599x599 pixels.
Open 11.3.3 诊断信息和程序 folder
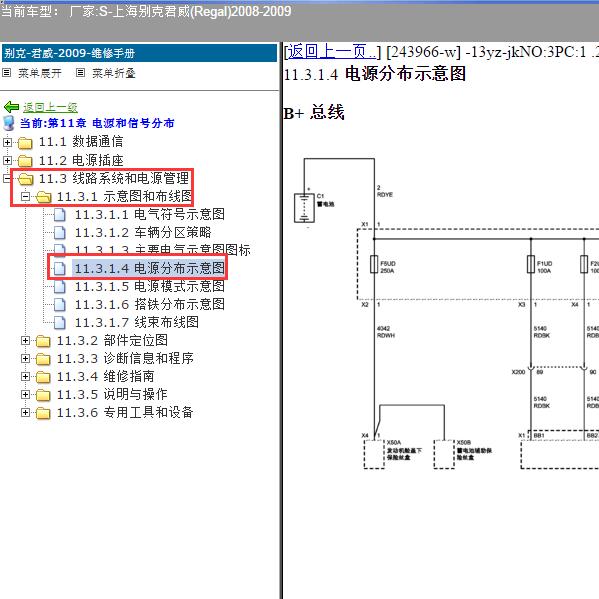click(125, 358)
